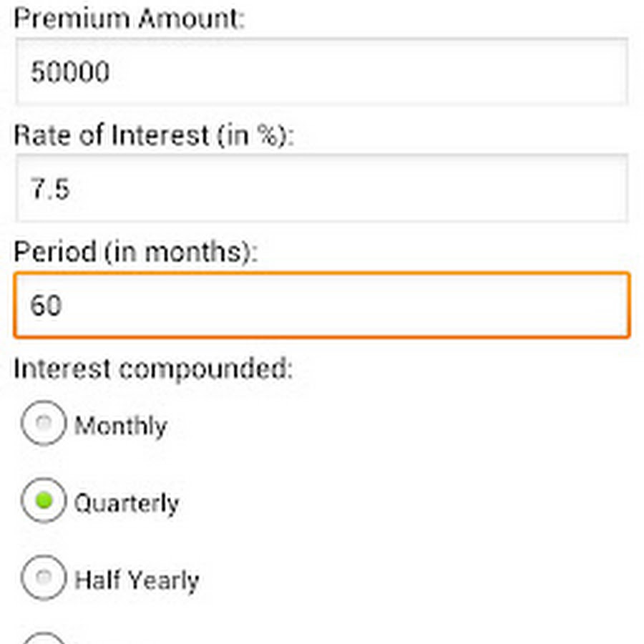Click the "Monthly" option label text
Image resolution: width=644 pixels, height=644 pixels.
click(120, 426)
